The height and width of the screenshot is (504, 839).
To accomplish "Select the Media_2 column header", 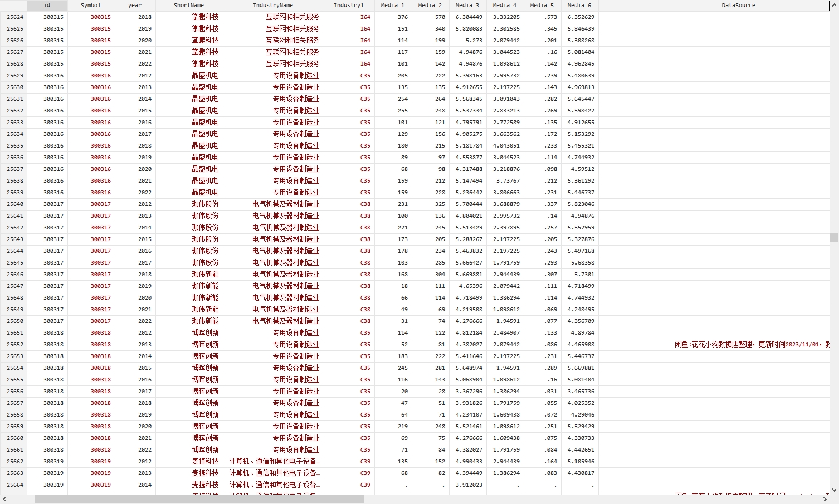I will pyautogui.click(x=430, y=6).
